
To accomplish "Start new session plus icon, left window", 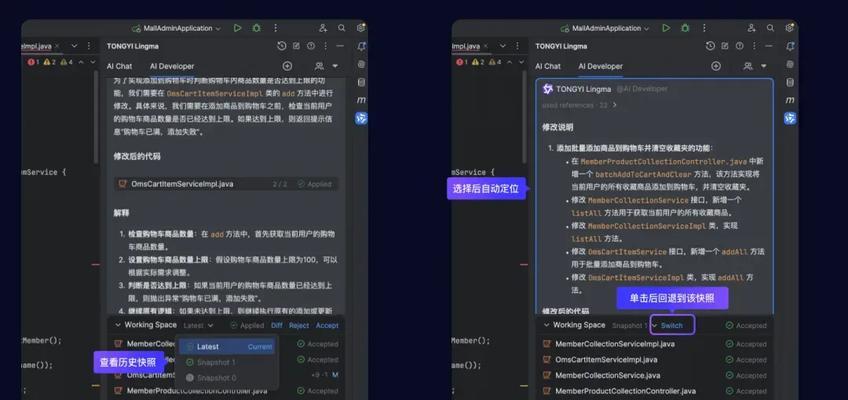I will click(287, 66).
